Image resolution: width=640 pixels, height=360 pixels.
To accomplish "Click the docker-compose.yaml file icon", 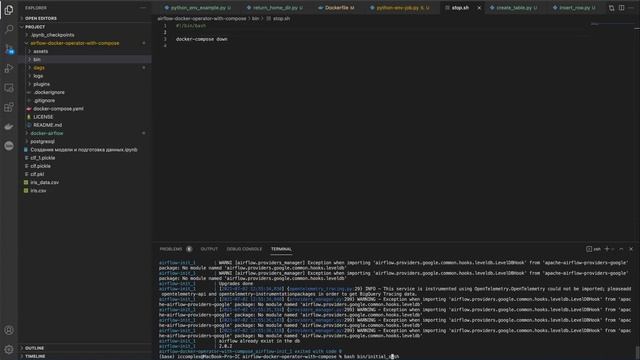I will pos(29,109).
